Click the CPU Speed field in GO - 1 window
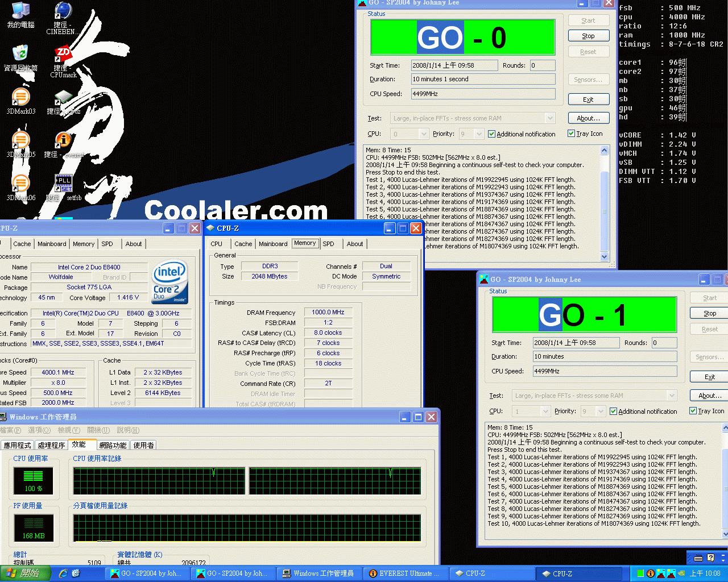Screen dimensions: 728x582 pyautogui.click(x=605, y=371)
